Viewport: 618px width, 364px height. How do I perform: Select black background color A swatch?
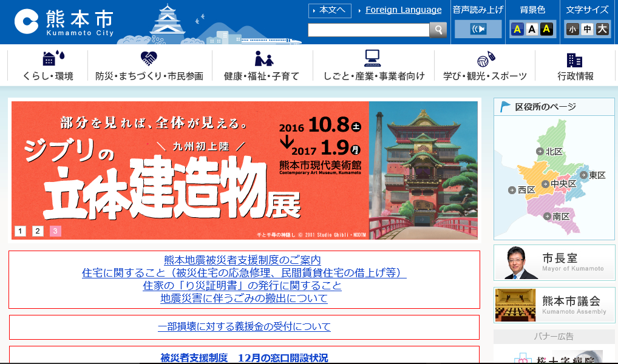(546, 29)
